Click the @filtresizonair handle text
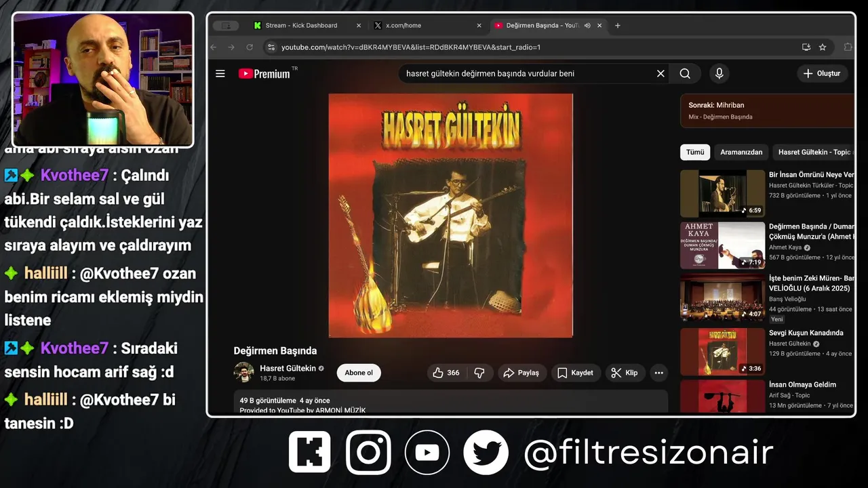This screenshot has height=488, width=868. click(x=648, y=453)
